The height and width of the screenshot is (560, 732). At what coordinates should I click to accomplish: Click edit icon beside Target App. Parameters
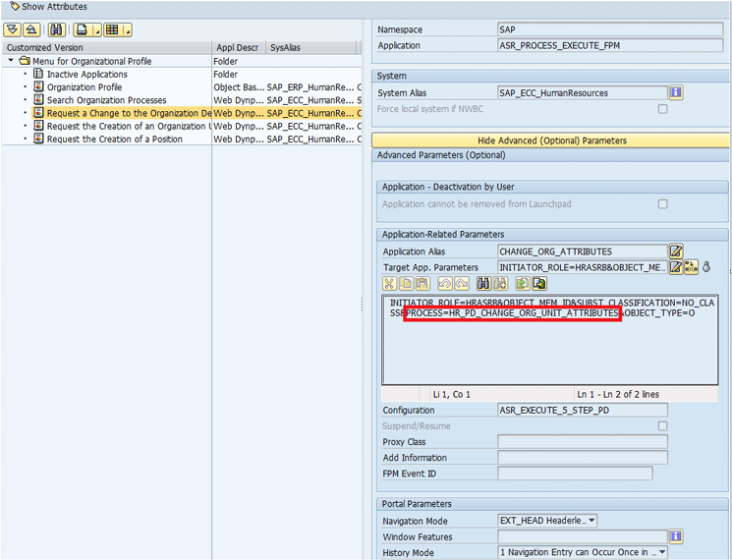click(x=676, y=267)
